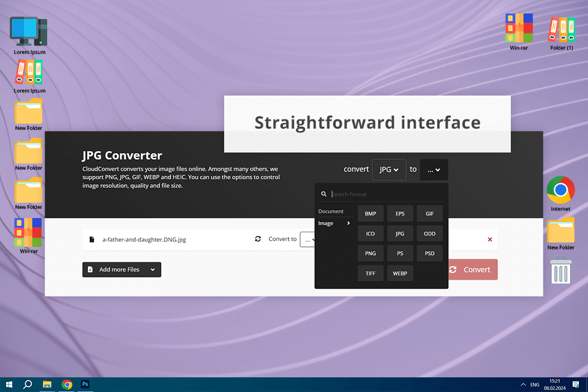Click the red Convert button
The width and height of the screenshot is (588, 392).
pyautogui.click(x=473, y=269)
